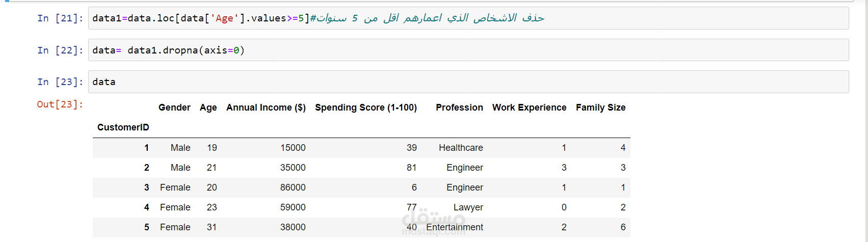The image size is (868, 242).
Task: Click the In [21] code cell input
Action: point(468,18)
